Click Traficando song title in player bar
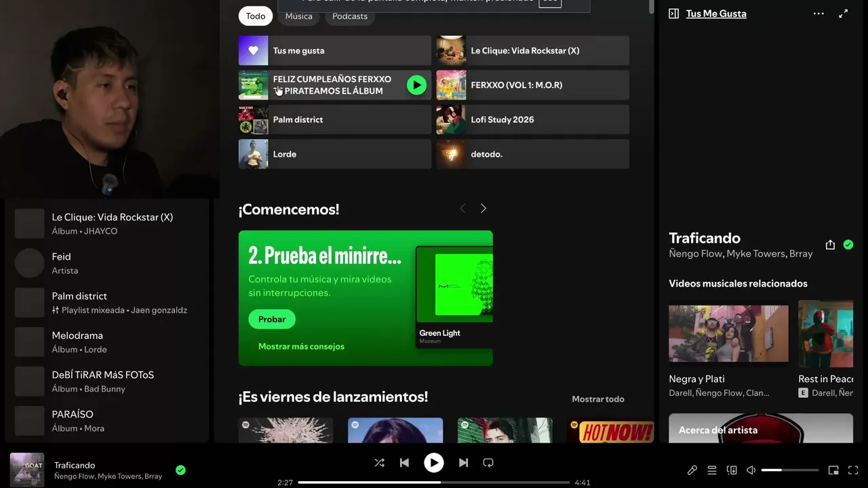This screenshot has width=868, height=488. 75,465
